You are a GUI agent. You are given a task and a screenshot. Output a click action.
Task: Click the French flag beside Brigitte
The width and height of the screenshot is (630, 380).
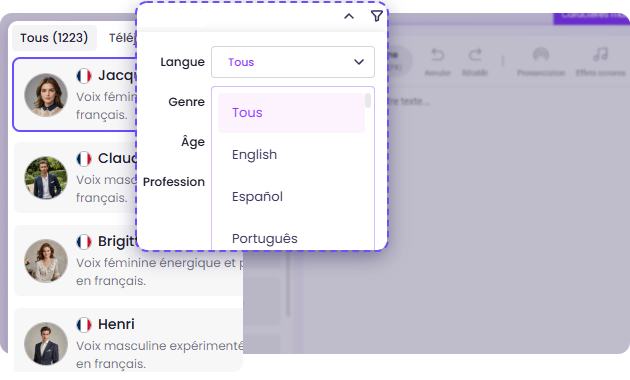pyautogui.click(x=84, y=242)
